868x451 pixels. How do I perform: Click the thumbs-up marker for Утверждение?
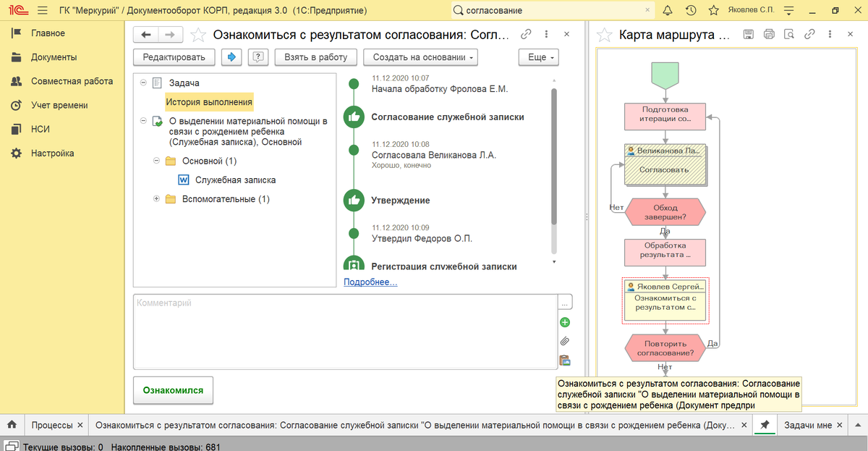tap(354, 200)
